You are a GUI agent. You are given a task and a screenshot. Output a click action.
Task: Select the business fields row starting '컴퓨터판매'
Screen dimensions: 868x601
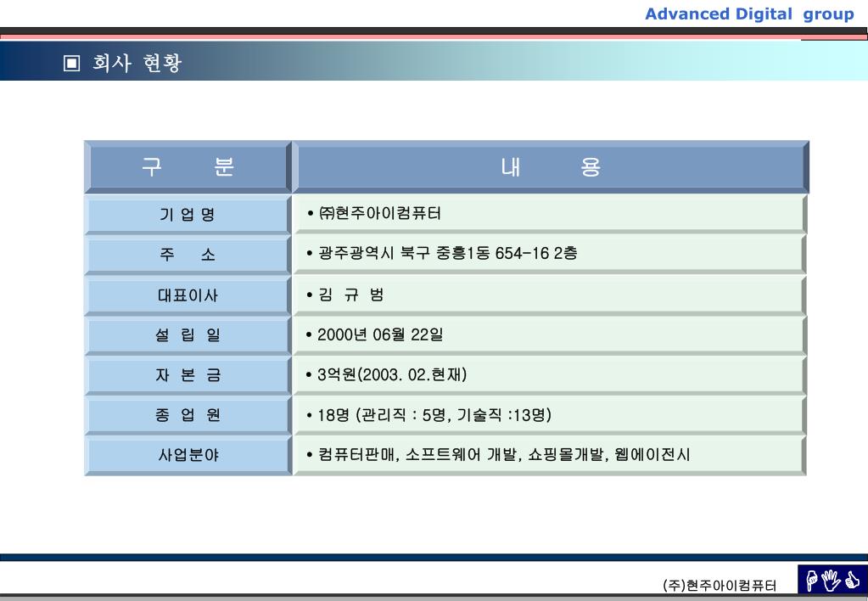click(x=549, y=455)
